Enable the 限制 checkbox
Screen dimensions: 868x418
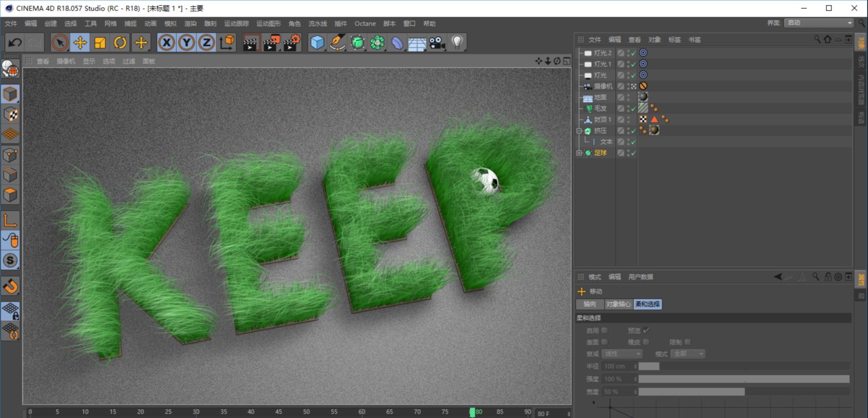point(688,342)
